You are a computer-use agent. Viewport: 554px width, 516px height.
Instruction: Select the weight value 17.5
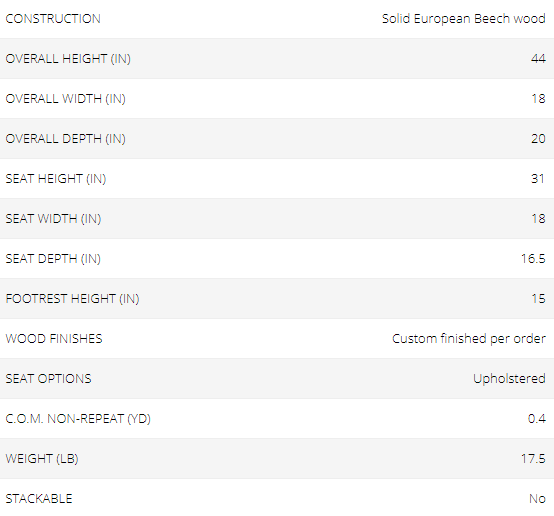click(x=533, y=458)
